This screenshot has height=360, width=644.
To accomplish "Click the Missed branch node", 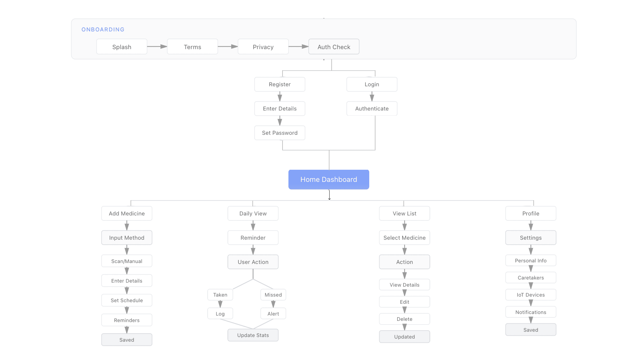I will point(273,295).
